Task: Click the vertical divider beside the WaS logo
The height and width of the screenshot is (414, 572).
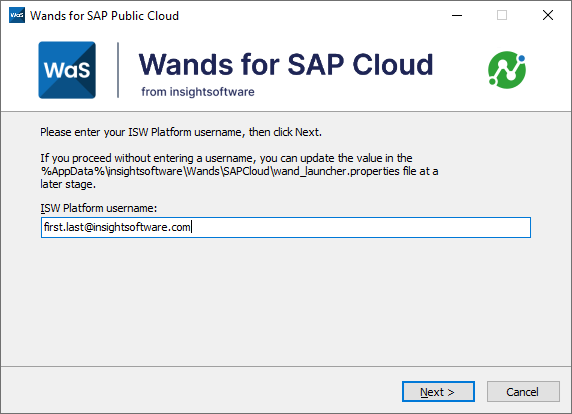Action: tap(118, 70)
